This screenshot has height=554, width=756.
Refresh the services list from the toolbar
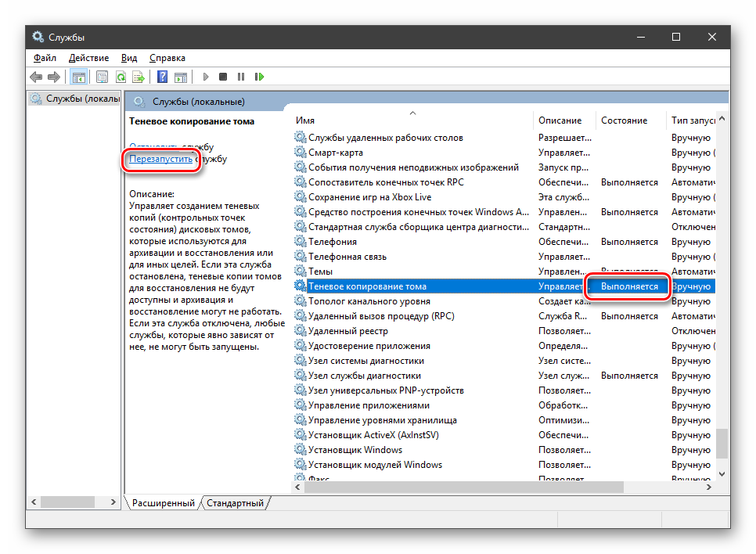(121, 77)
